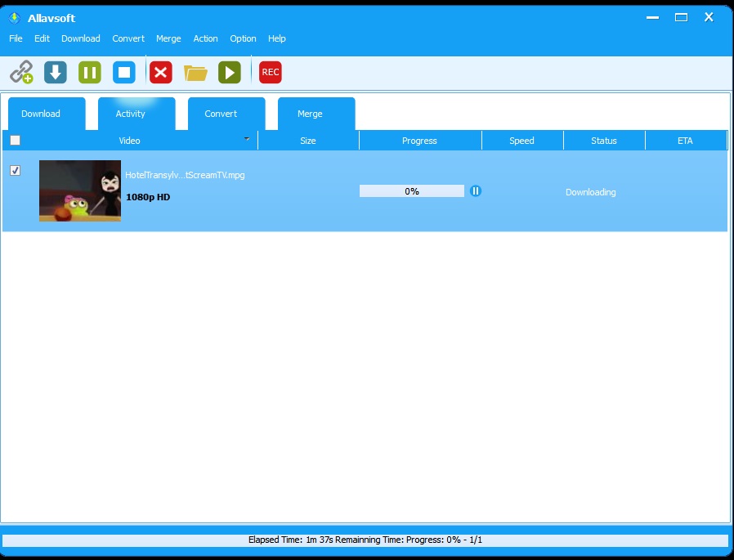The height and width of the screenshot is (560, 734).
Task: Open the Video column sort dropdown arrow
Action: (247, 139)
